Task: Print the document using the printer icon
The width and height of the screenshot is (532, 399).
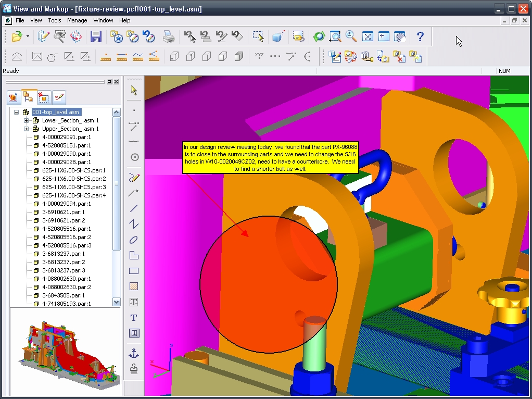Action: [168, 36]
